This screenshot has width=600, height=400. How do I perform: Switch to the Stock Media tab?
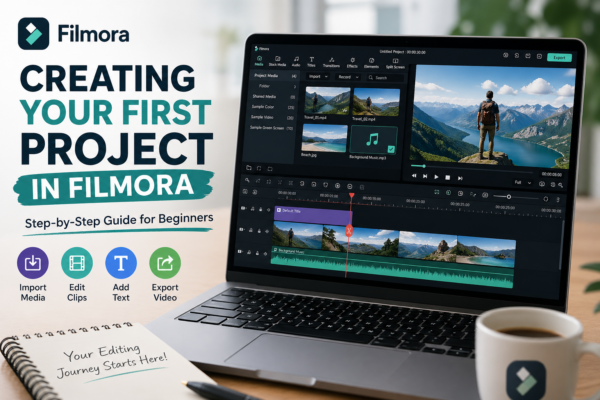[x=277, y=62]
